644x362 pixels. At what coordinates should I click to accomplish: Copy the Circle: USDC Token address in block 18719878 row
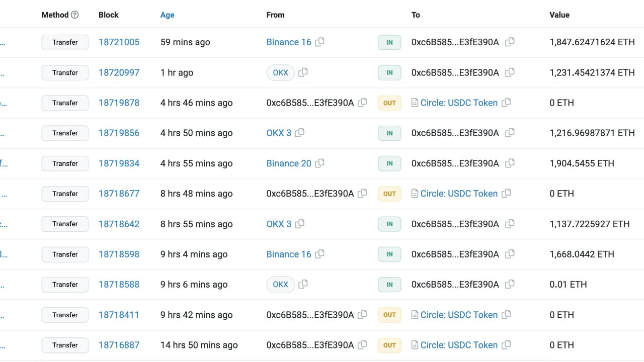pyautogui.click(x=506, y=103)
